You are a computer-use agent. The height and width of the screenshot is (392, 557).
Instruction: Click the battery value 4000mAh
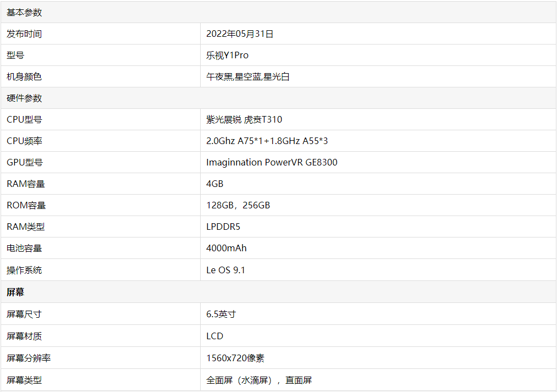click(227, 248)
